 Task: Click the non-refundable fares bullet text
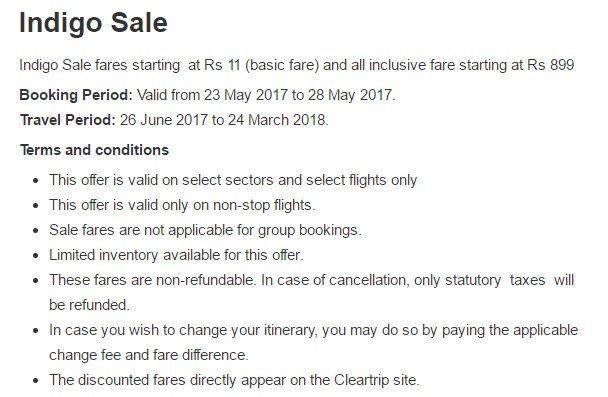[x=311, y=280]
